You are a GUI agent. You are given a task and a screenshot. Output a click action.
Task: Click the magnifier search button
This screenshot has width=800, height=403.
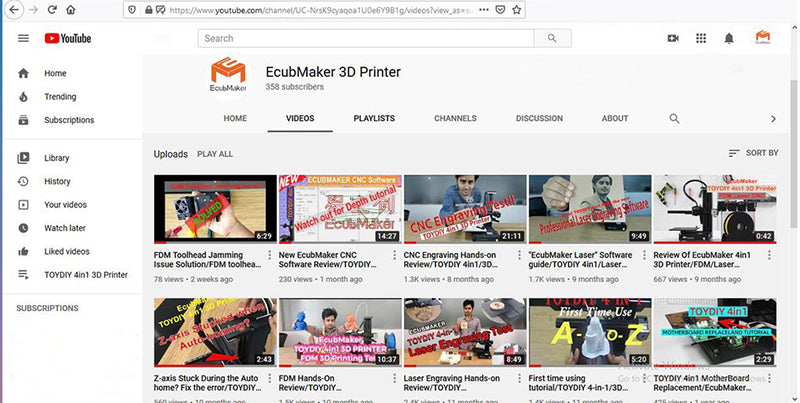click(552, 38)
